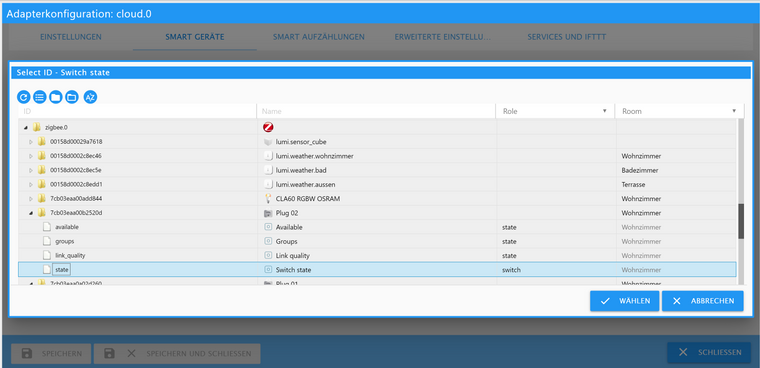Click Speichern und Schliessen button

tap(177, 353)
